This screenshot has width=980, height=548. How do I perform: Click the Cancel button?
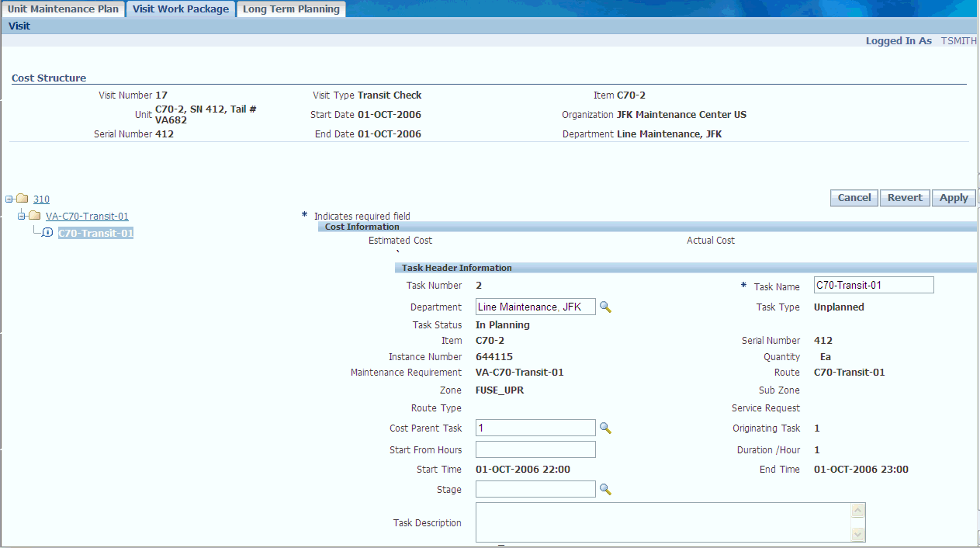pyautogui.click(x=854, y=198)
